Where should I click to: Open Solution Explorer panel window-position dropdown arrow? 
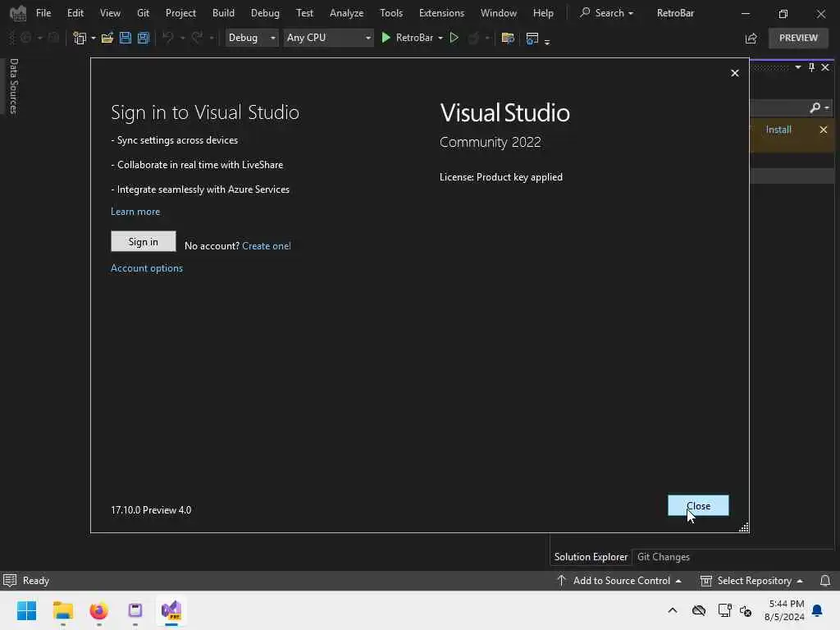click(x=798, y=67)
